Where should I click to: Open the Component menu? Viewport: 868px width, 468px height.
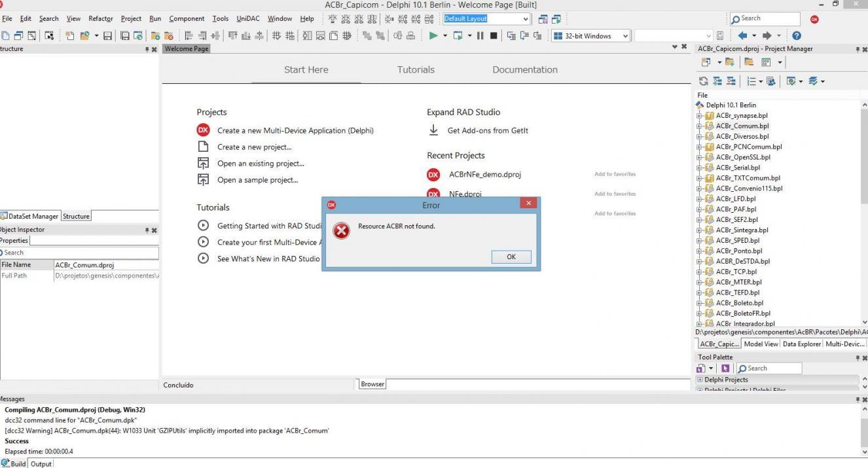pos(187,19)
